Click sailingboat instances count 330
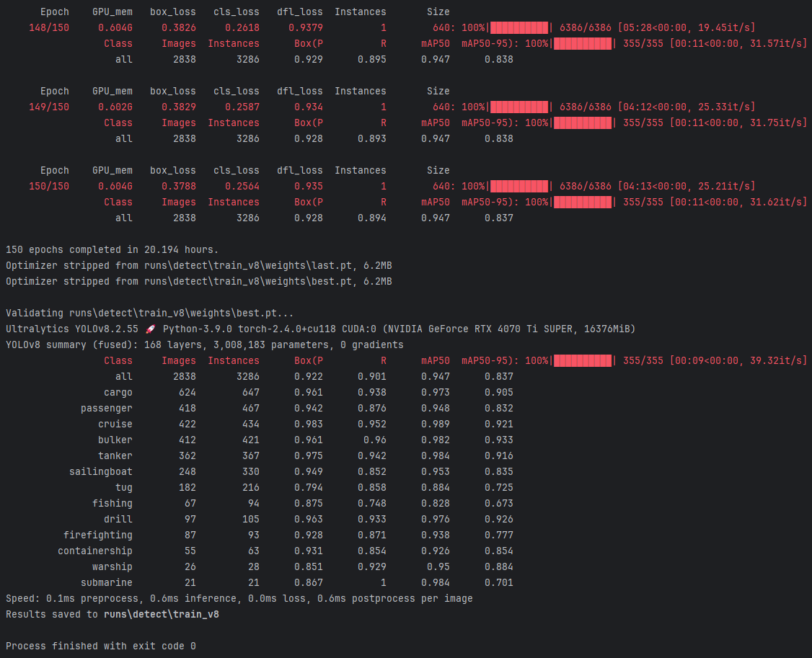 (251, 471)
